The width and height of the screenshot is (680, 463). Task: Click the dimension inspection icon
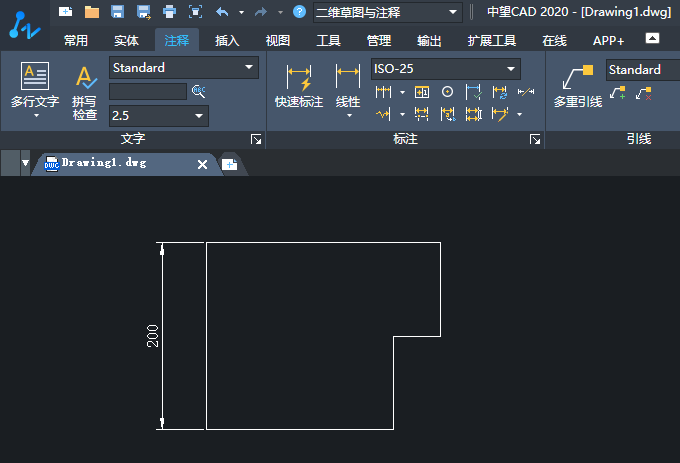pos(473,92)
